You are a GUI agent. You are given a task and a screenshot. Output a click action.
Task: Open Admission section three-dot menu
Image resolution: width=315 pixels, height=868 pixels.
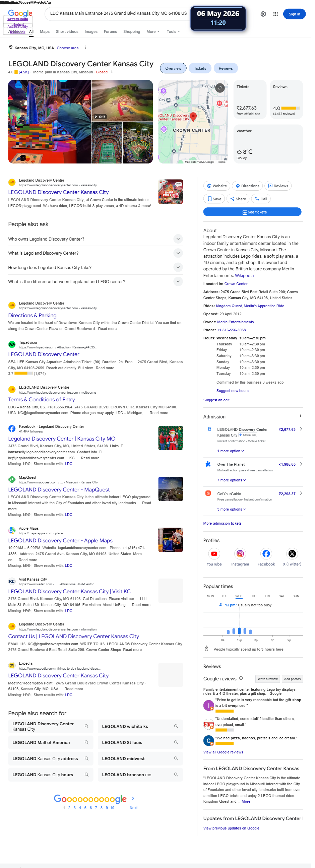[301, 415]
